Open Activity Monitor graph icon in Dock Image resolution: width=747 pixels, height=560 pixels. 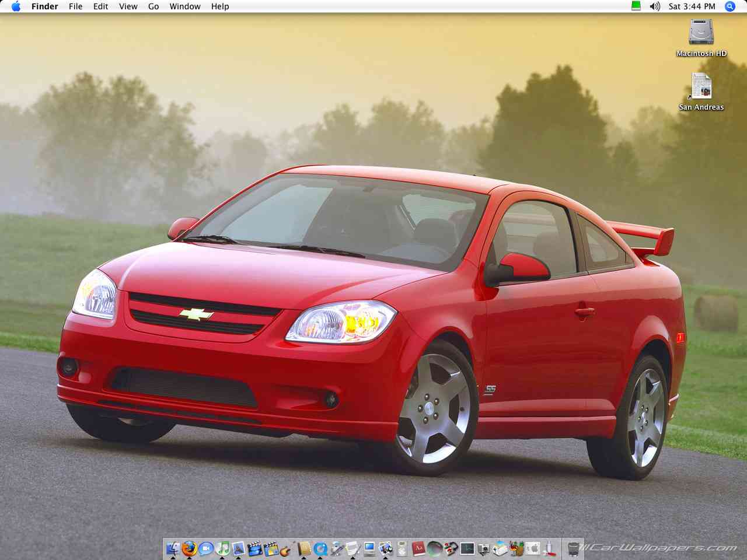tap(467, 548)
